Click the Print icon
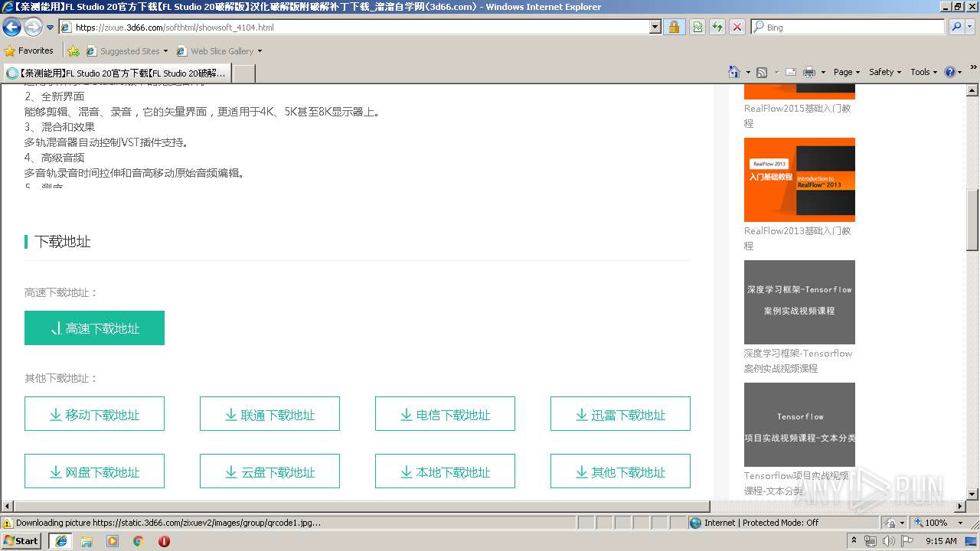Screen dimensions: 980x551 pos(808,72)
